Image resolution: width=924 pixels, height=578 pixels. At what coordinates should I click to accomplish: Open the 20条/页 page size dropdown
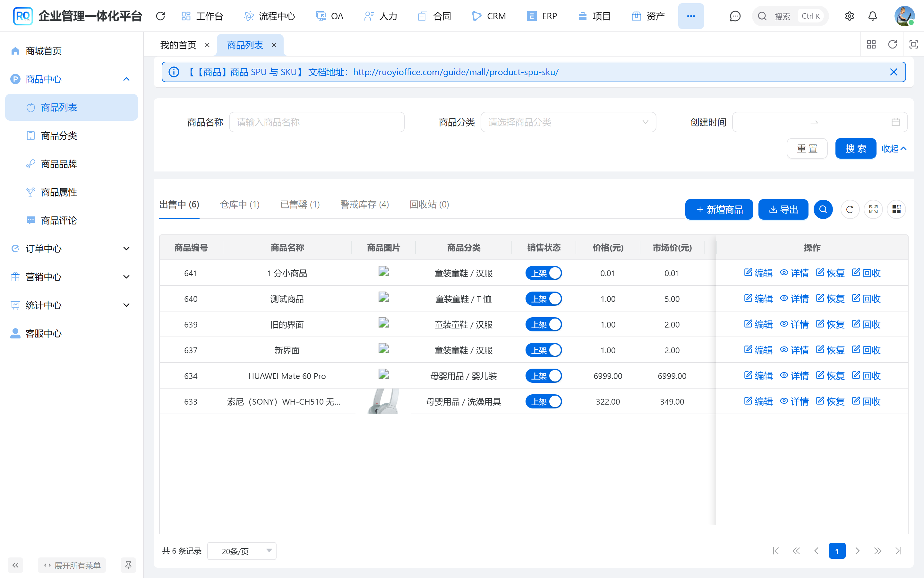242,551
